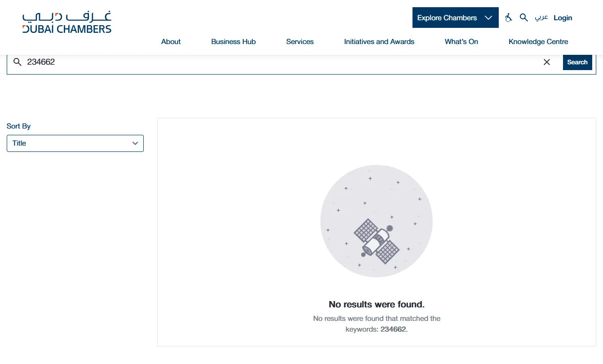603x364 pixels.
Task: Switch language to Arabic (عربي)
Action: 541,18
